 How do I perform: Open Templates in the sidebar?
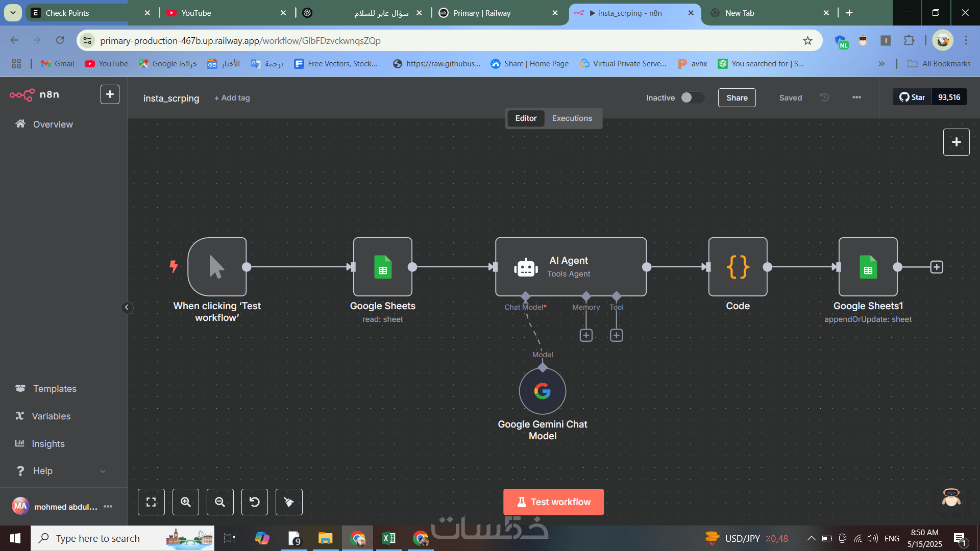[55, 389]
